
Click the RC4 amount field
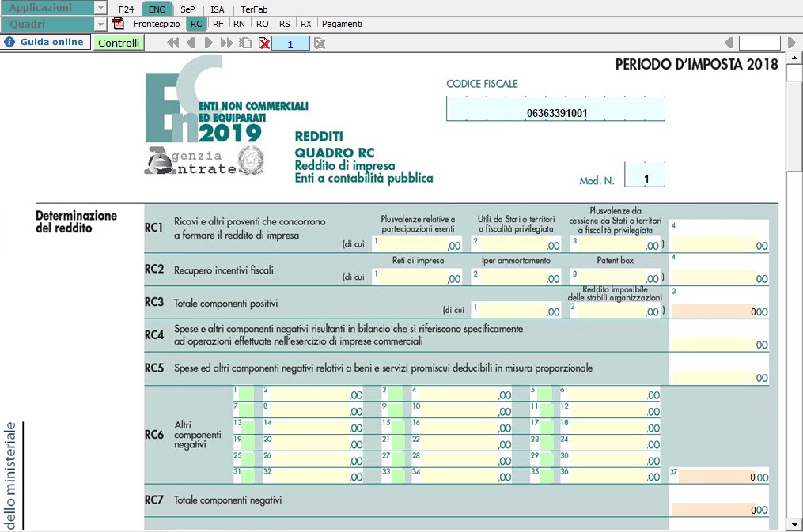719,344
